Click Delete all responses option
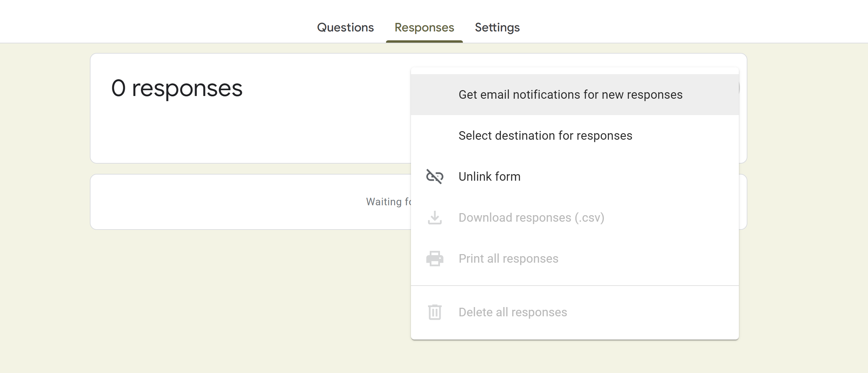This screenshot has height=373, width=868. point(512,312)
